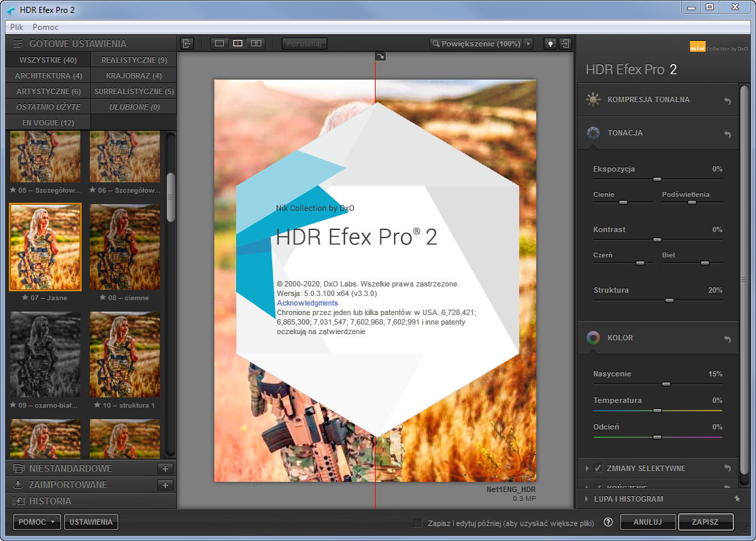Viewport: 756px width, 541px height.
Task: Hide the left presets panel
Action: click(187, 44)
